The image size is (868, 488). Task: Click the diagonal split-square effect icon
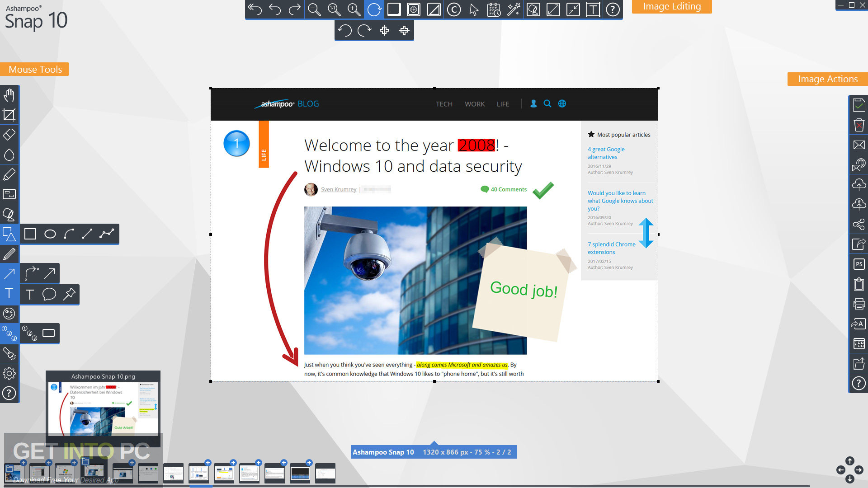(434, 9)
